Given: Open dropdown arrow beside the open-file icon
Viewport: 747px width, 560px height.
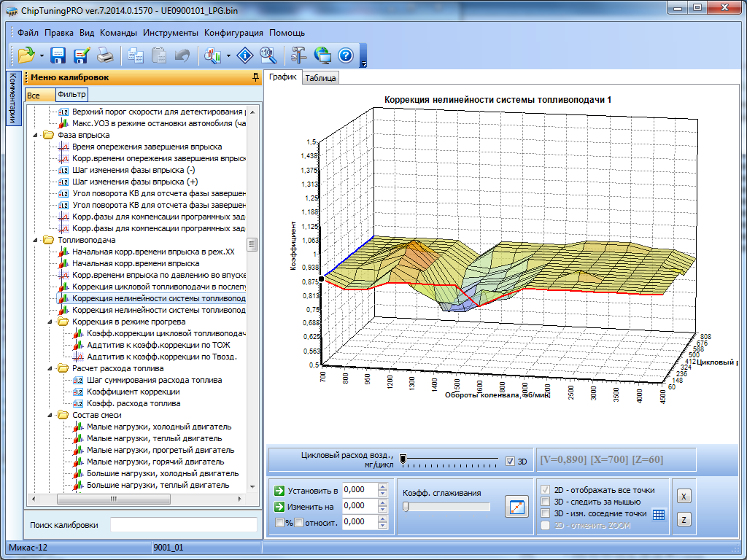Looking at the screenshot, I should point(42,55).
